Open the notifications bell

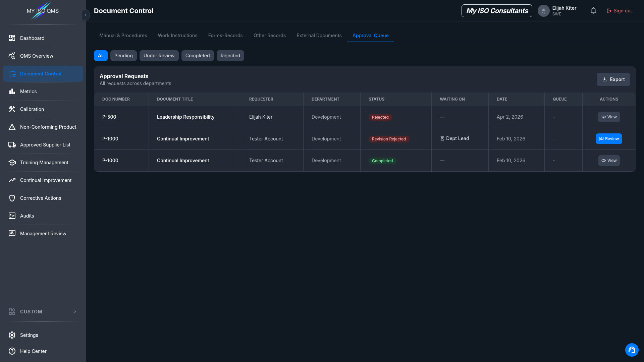(593, 11)
